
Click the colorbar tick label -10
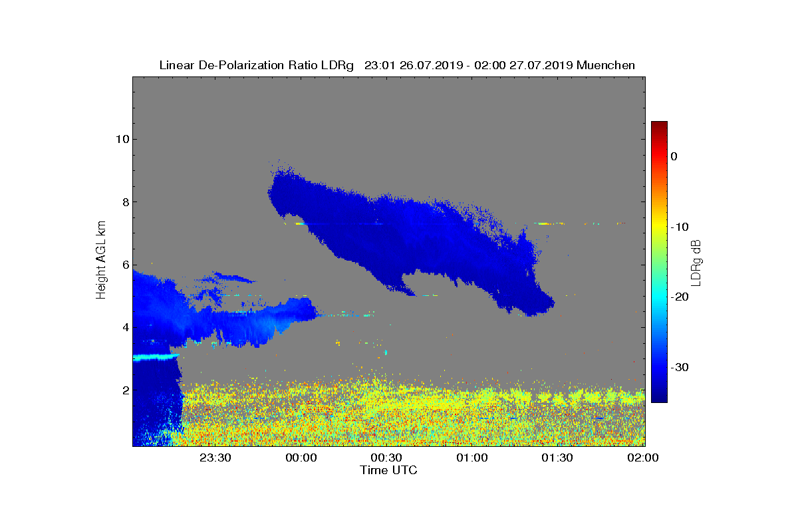tap(679, 227)
